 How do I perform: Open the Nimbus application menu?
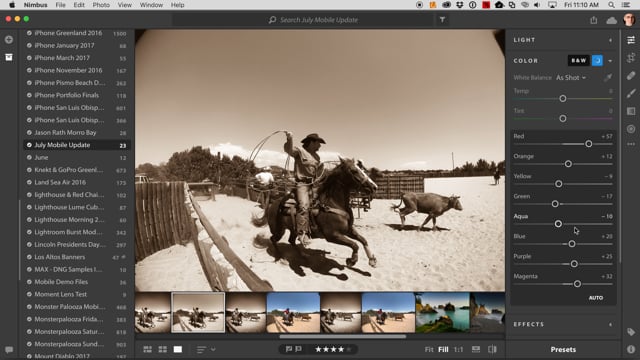(x=36, y=5)
